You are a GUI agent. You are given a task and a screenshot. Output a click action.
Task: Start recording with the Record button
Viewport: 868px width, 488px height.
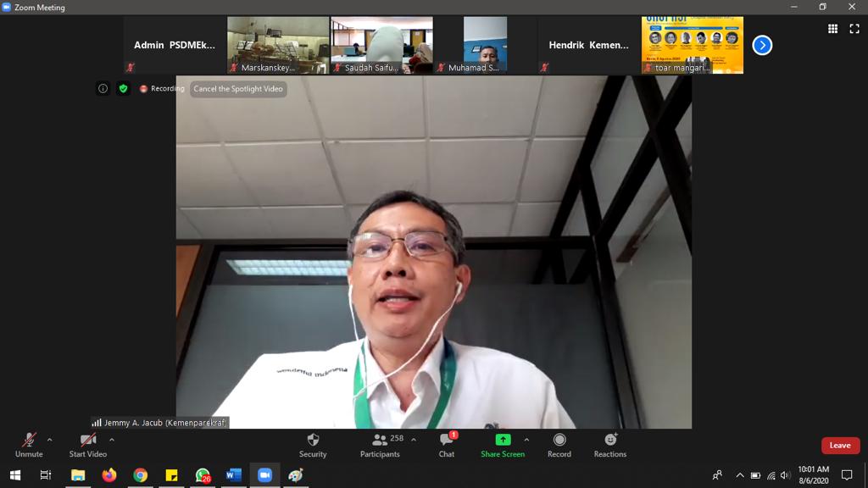pyautogui.click(x=559, y=444)
